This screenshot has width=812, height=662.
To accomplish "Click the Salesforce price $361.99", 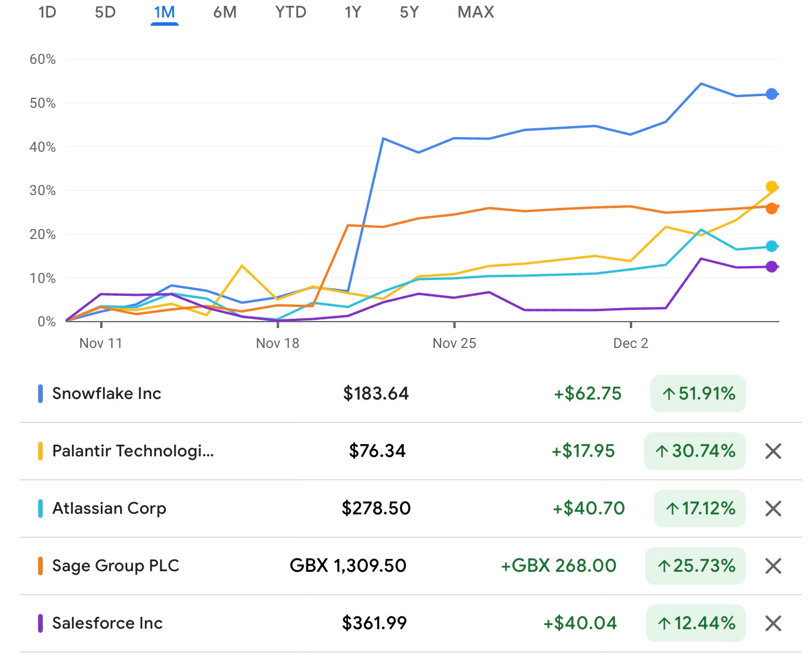I will point(374,623).
